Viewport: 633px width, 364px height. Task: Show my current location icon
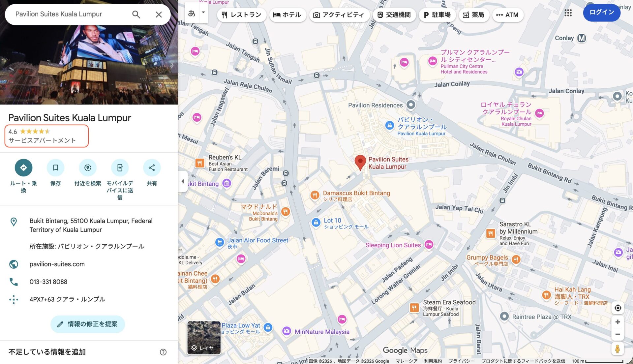pos(618,308)
